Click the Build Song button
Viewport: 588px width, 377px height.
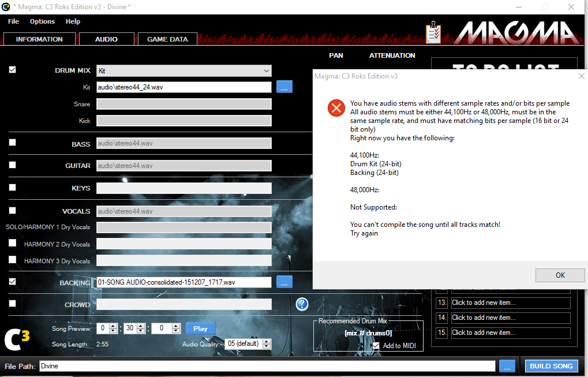coord(551,366)
